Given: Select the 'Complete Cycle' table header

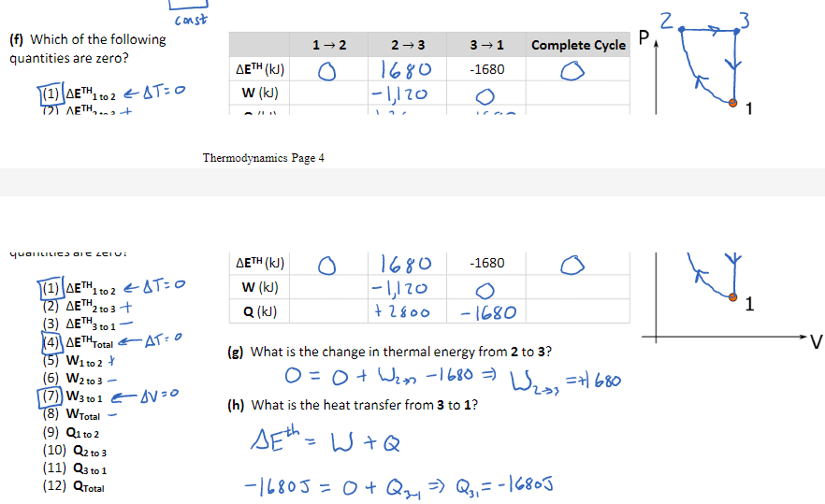Looking at the screenshot, I should [x=578, y=45].
